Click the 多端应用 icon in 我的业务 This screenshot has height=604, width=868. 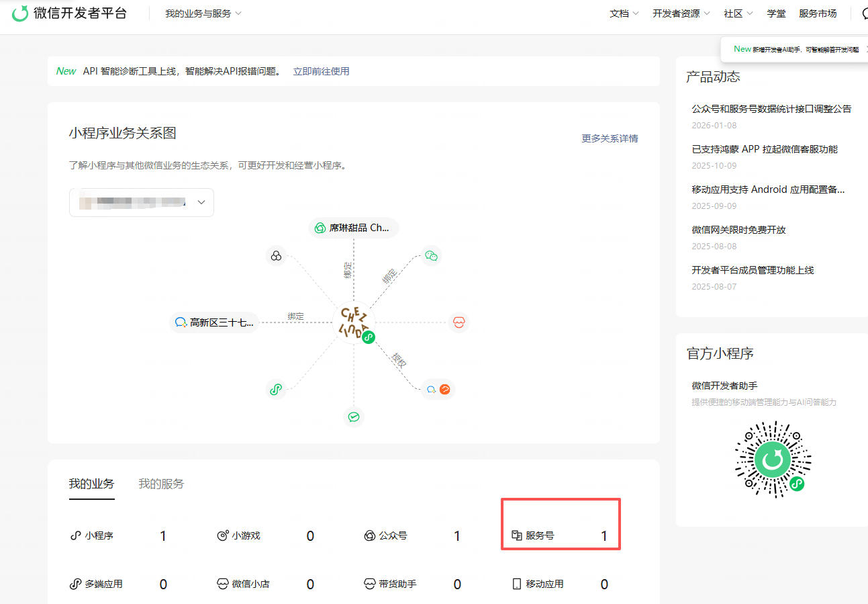[x=75, y=585]
